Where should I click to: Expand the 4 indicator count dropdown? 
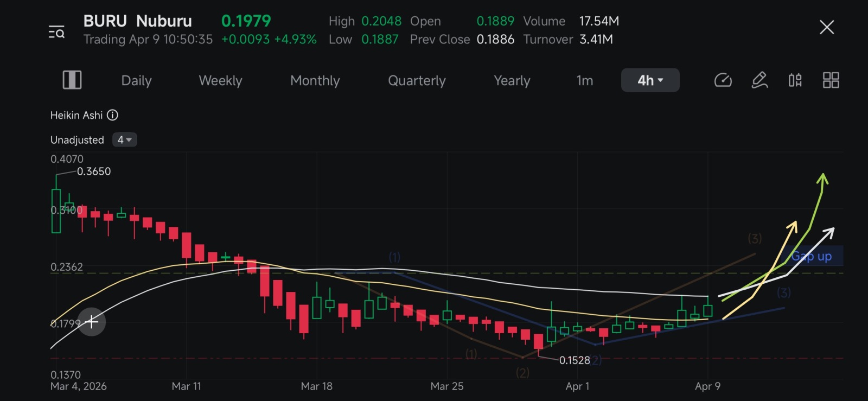click(x=124, y=140)
